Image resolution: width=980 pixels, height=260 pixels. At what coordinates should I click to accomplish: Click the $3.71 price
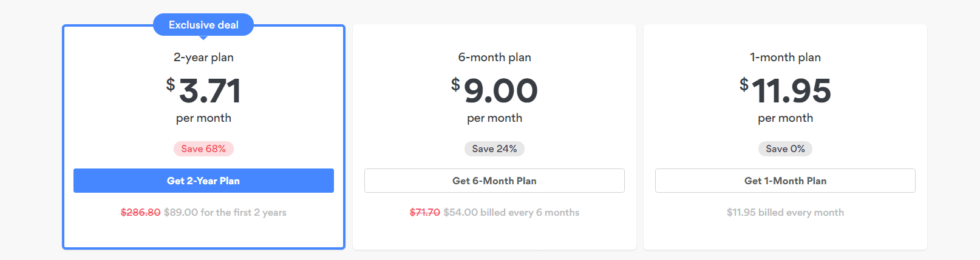click(203, 91)
